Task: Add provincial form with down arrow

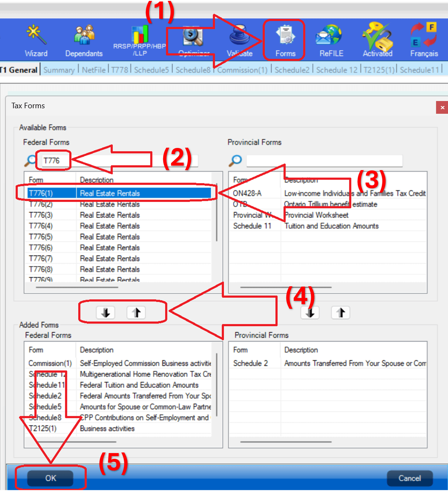Action: tap(310, 313)
